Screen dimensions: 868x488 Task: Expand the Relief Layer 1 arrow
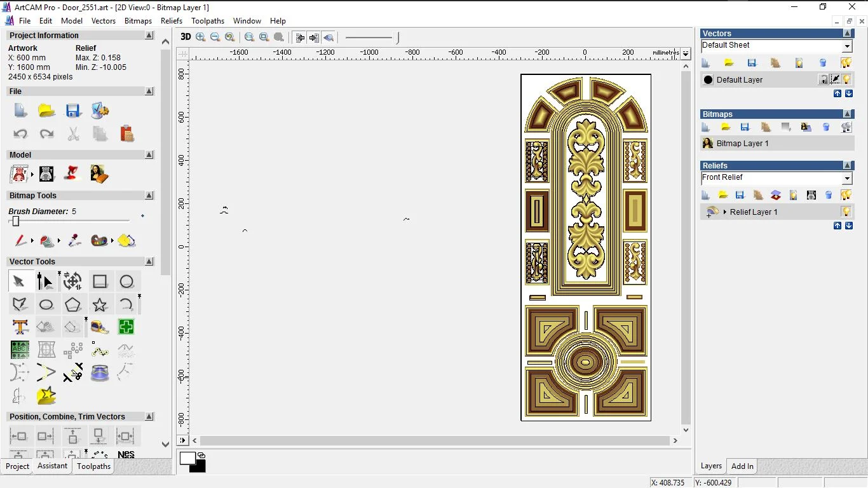click(725, 212)
